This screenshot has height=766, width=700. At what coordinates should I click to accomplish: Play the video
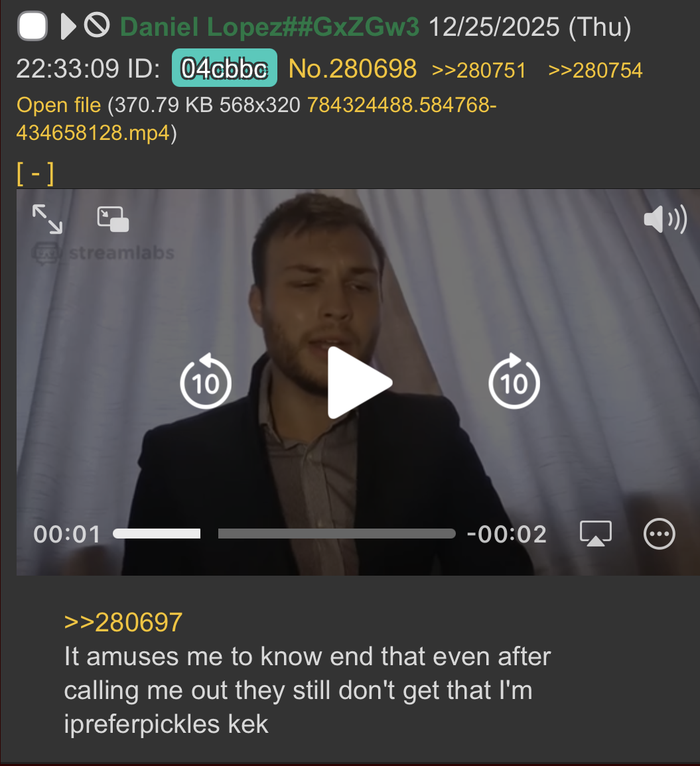[x=359, y=383]
